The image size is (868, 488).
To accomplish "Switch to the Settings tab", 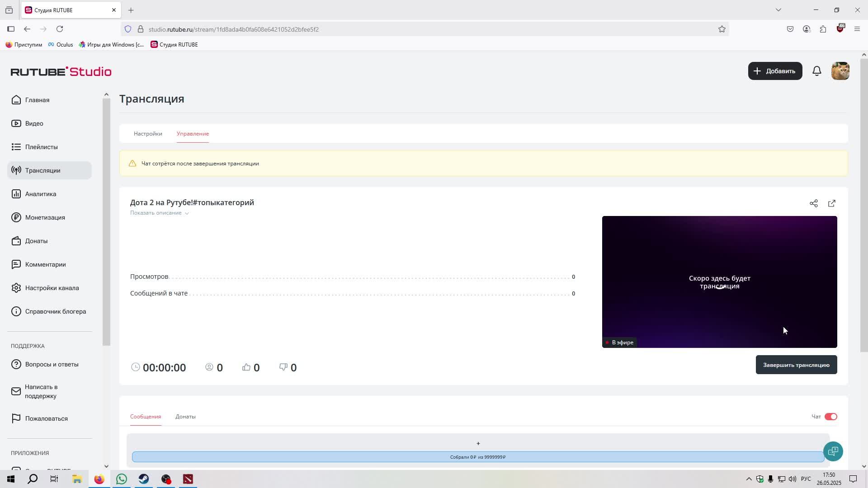I will pyautogui.click(x=148, y=134).
